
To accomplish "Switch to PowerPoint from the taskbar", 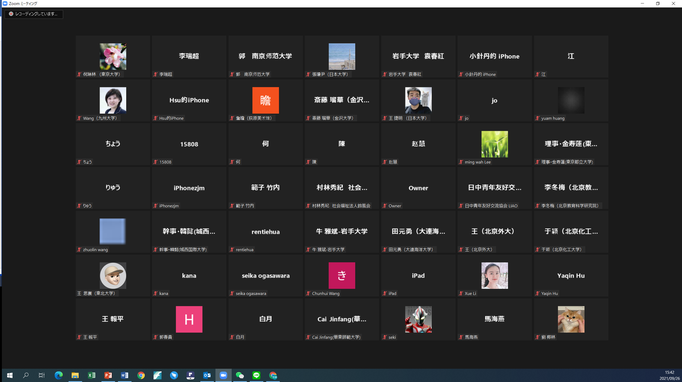I will (x=108, y=375).
